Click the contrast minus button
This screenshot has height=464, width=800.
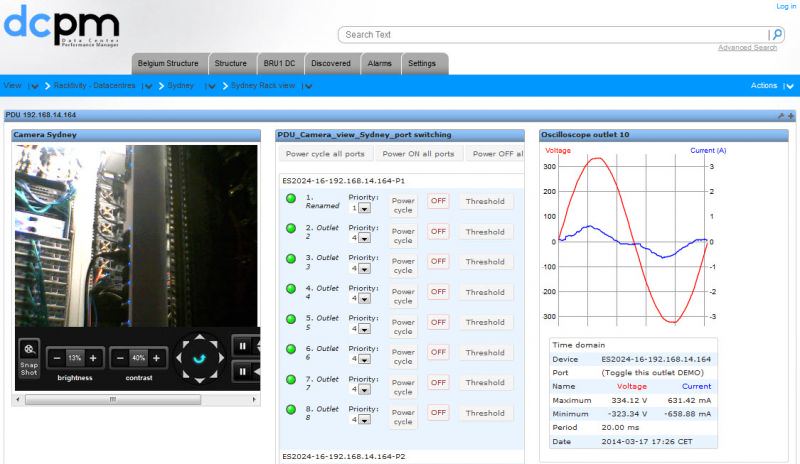click(120, 358)
